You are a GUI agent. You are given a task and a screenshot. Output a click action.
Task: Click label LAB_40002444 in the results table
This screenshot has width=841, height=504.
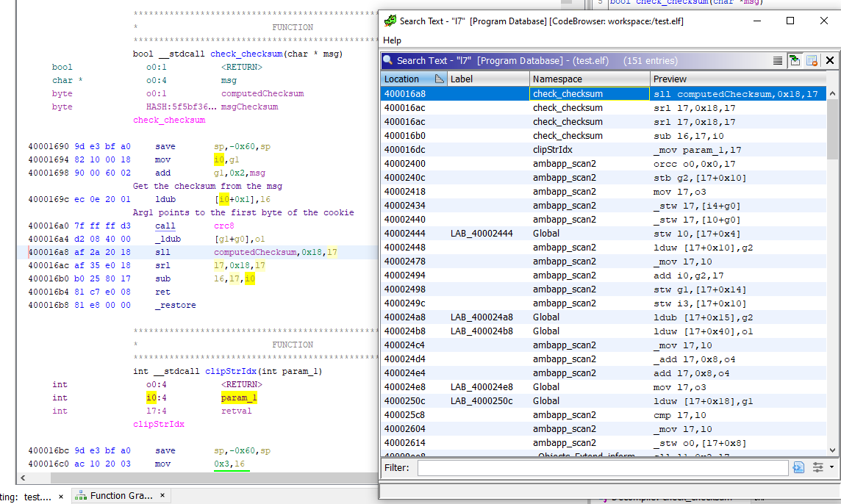[x=481, y=233]
